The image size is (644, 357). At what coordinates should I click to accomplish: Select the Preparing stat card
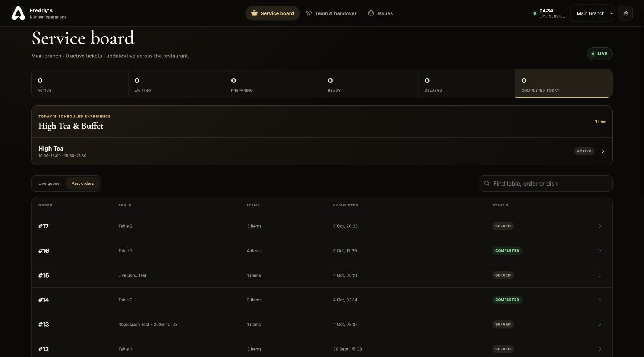coord(273,83)
